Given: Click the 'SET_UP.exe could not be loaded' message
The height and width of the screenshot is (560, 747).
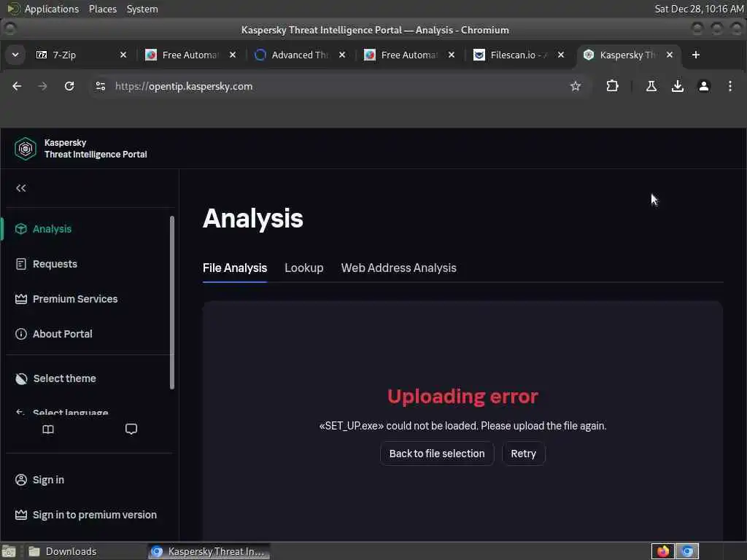Looking at the screenshot, I should (x=462, y=426).
